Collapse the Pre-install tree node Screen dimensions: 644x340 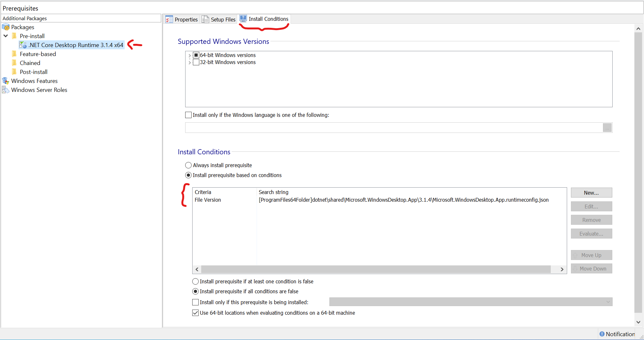point(6,36)
